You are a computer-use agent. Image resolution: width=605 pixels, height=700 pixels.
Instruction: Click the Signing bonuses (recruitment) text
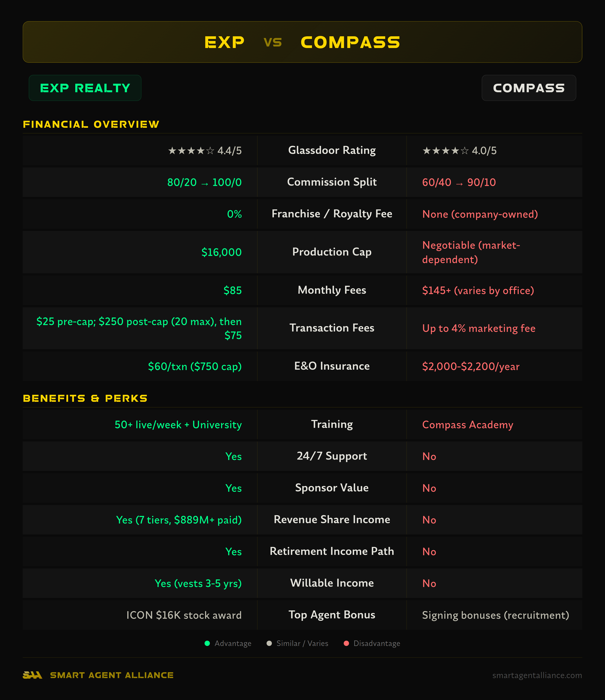[x=496, y=615]
